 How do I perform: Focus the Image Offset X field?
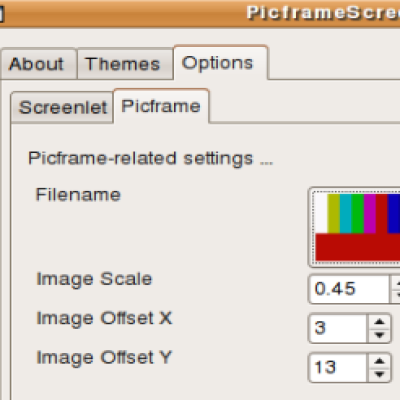pos(338,328)
